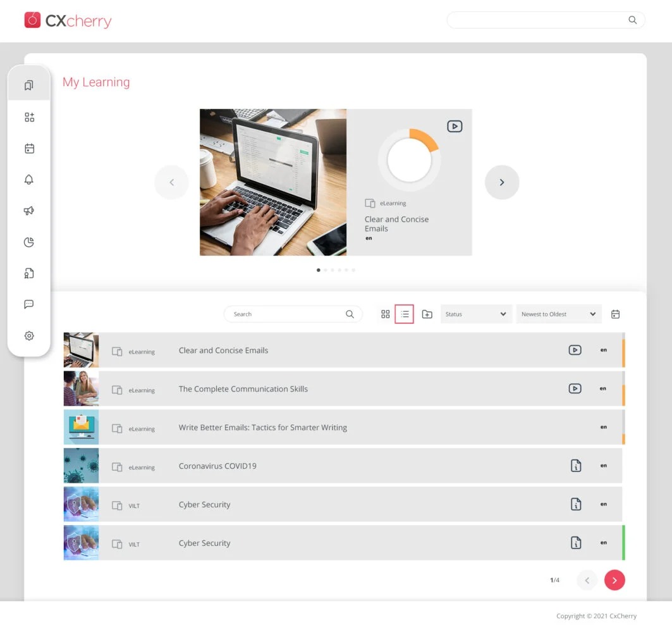Open settings gear in sidebar
This screenshot has height=632, width=672.
[28, 336]
